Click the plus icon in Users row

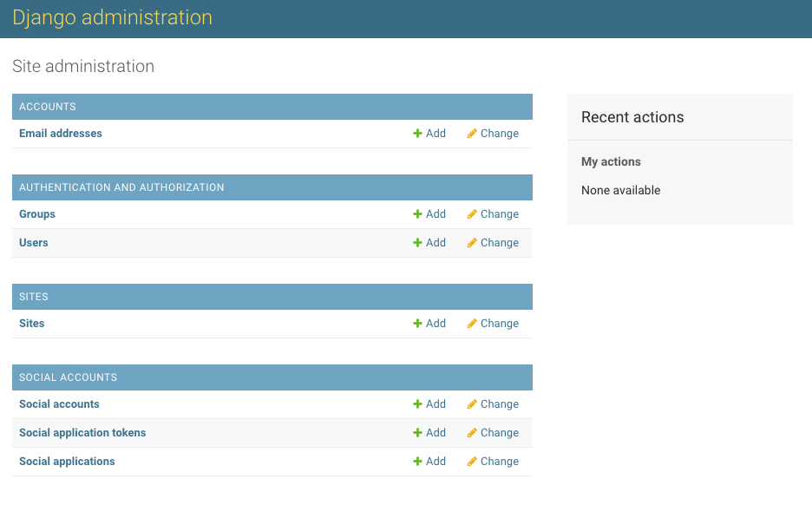tap(417, 243)
